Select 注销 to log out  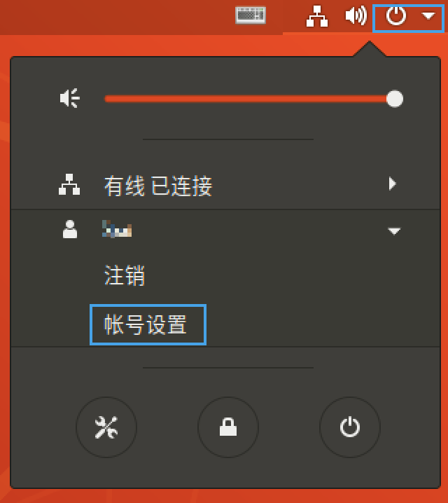(125, 275)
